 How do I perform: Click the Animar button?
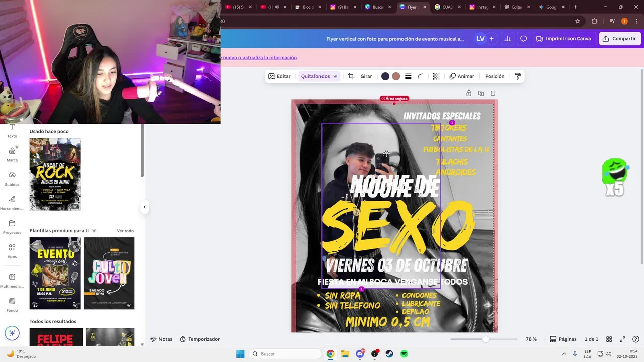[462, 76]
